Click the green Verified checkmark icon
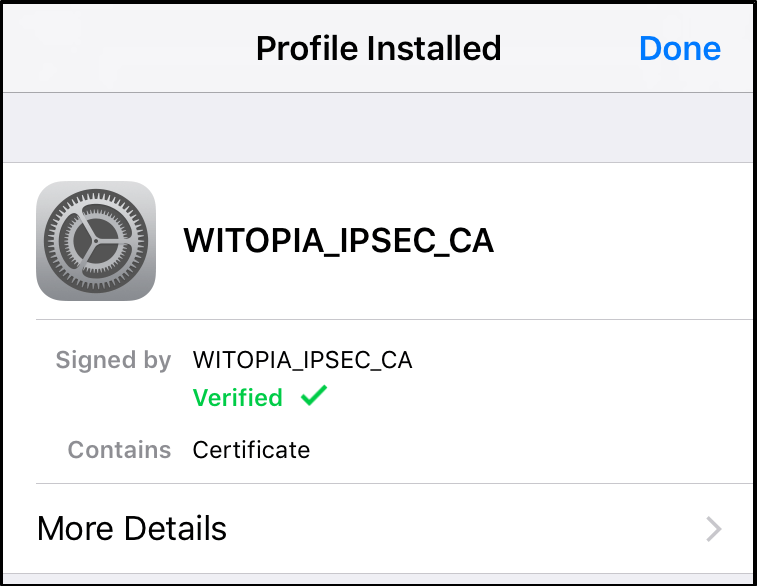The height and width of the screenshot is (586, 757). 314,396
